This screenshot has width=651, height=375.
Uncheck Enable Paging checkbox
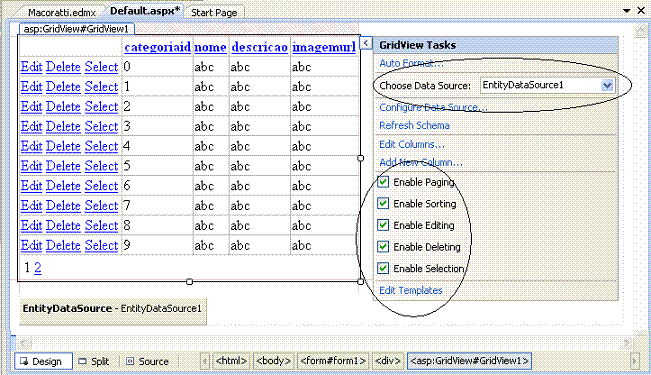pyautogui.click(x=383, y=182)
